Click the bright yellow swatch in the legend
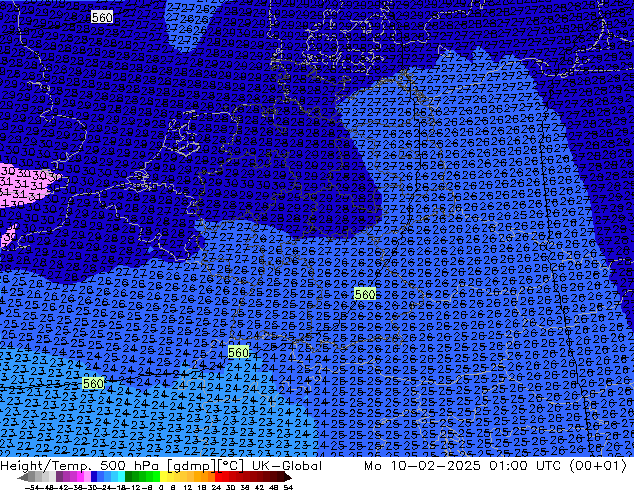This screenshot has width=634, height=490. point(163,478)
